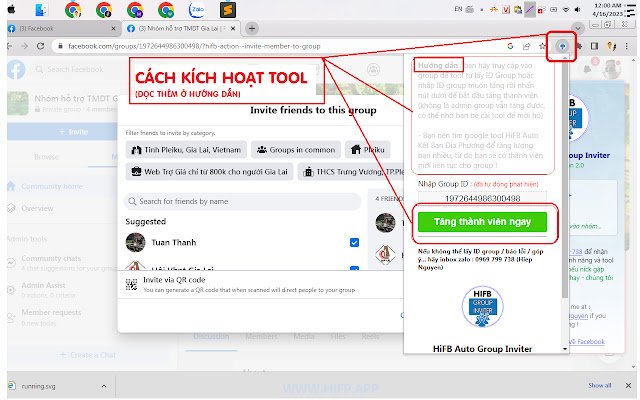640x400 pixels.
Task: Close the Nhóm hỗ trợ TMĐT Gia Lai tab
Action: click(x=233, y=29)
